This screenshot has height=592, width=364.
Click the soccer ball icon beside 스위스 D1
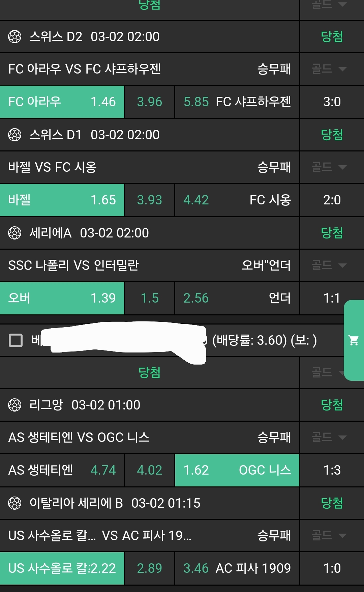14,135
